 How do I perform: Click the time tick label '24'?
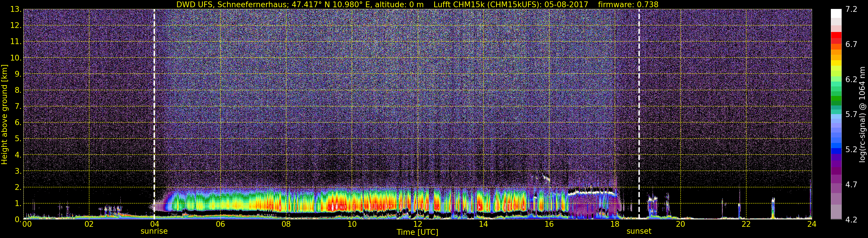pos(812,224)
